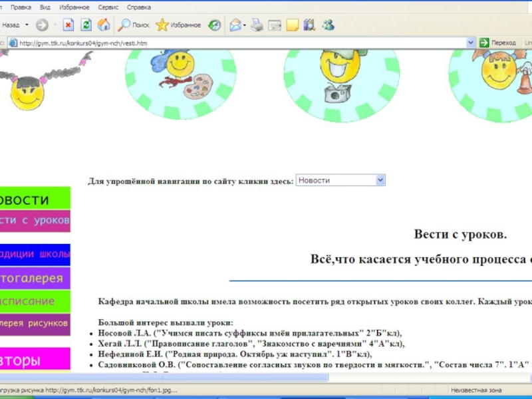This screenshot has width=532, height=399.
Task: Open the Сервис menu
Action: pos(108,7)
